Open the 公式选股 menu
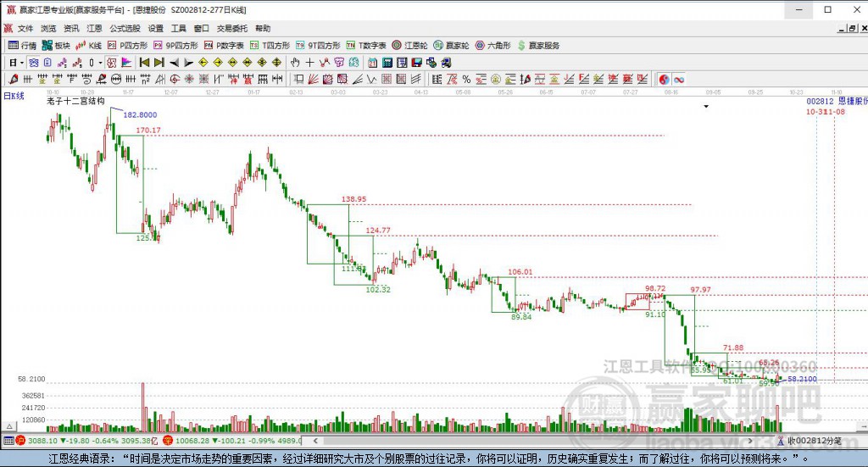 click(125, 28)
